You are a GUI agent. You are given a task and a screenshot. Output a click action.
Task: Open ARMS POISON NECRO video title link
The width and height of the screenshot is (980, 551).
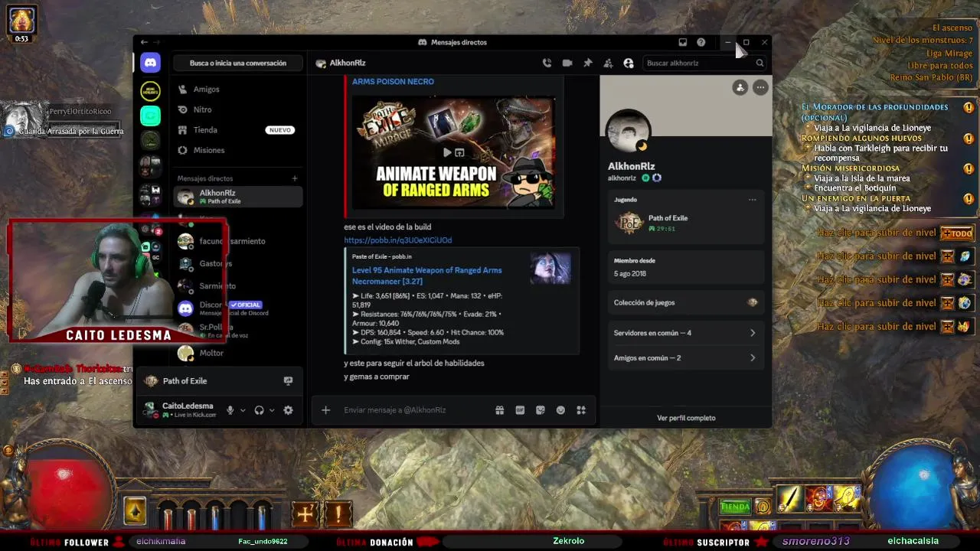(x=393, y=82)
